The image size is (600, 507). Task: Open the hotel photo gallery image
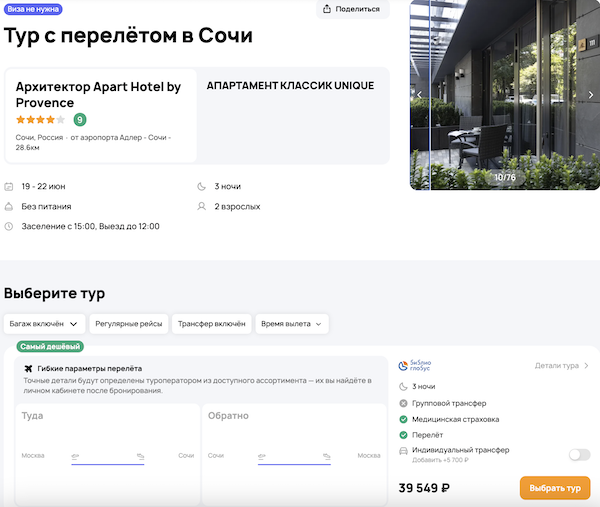point(505,95)
